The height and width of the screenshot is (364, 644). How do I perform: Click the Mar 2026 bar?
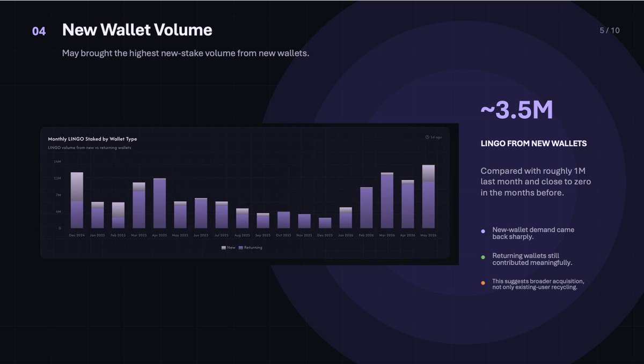tap(387, 200)
